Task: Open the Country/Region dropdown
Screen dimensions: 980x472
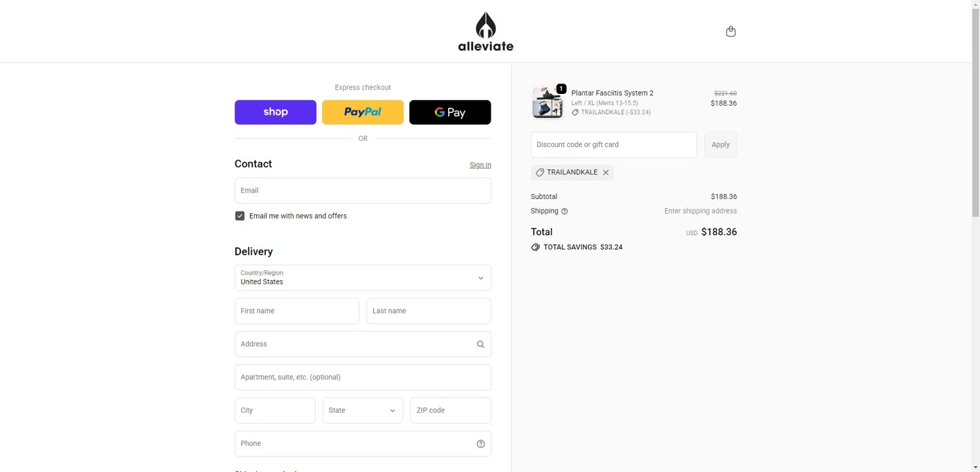Action: (363, 278)
